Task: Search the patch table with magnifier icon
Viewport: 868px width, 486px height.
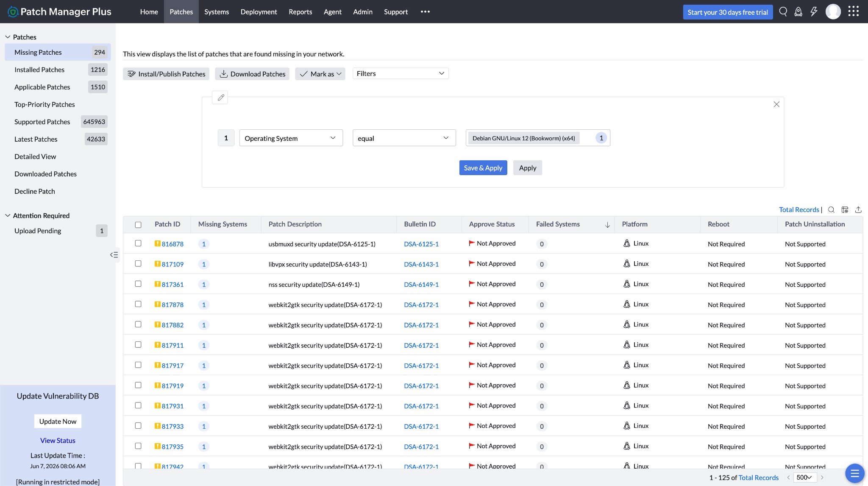Action: click(831, 209)
